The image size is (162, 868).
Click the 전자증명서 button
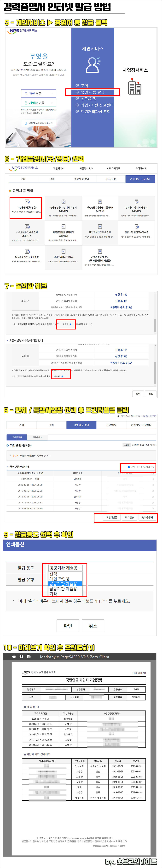click(x=147, y=517)
